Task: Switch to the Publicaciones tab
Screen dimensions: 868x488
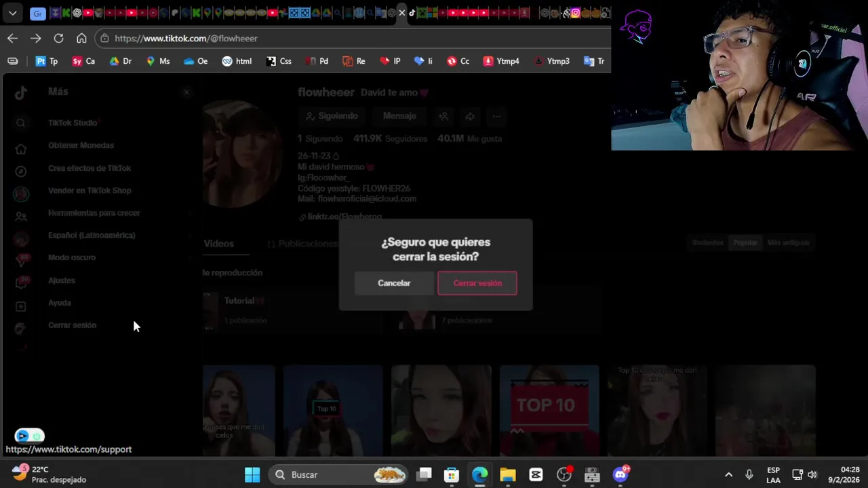Action: 302,243
